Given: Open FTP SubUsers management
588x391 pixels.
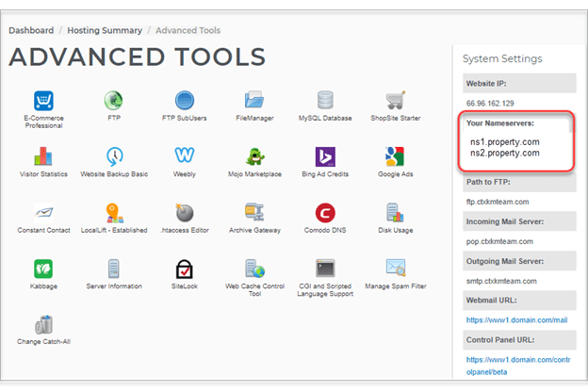Looking at the screenshot, I should [x=185, y=102].
